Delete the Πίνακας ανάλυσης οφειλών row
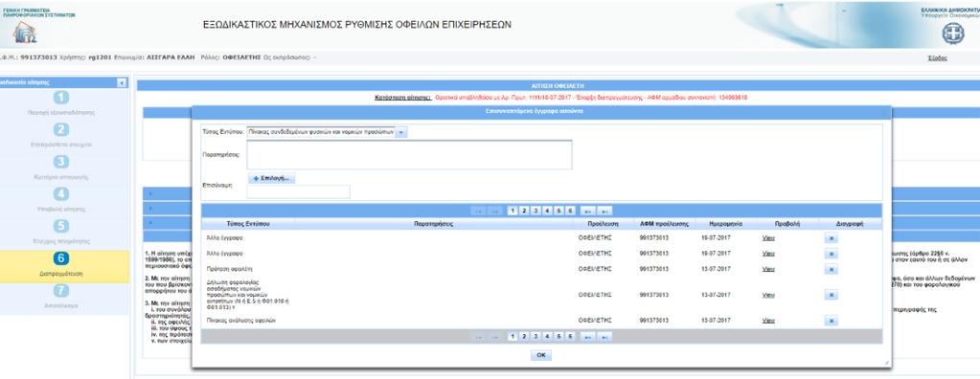Image resolution: width=980 pixels, height=379 pixels. pos(831,321)
